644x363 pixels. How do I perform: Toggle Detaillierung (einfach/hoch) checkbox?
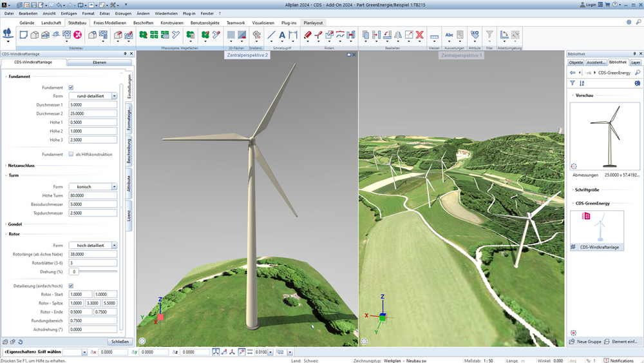click(x=71, y=286)
